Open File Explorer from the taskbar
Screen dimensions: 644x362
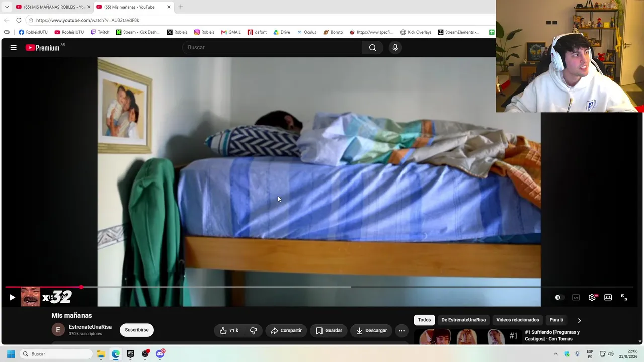(101, 354)
